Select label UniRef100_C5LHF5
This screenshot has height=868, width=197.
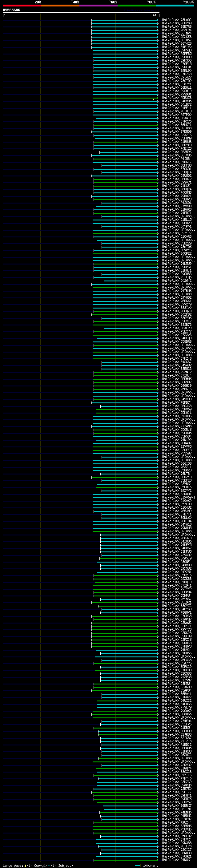tap(176, 487)
